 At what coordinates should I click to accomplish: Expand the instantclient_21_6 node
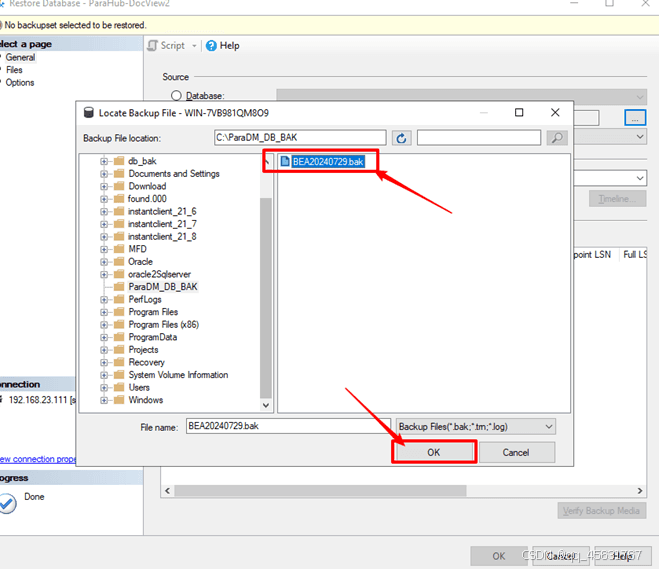pyautogui.click(x=104, y=211)
